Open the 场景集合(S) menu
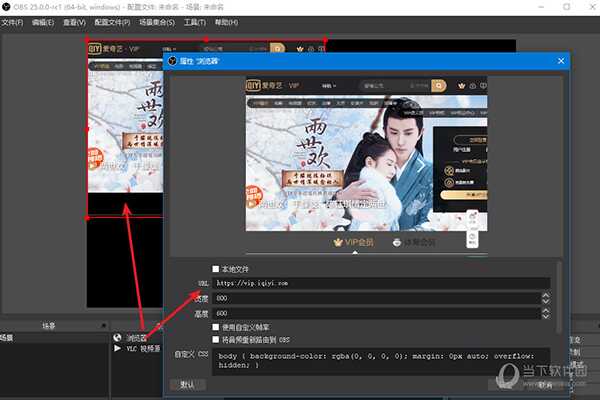This screenshot has width=600, height=400. coord(162,21)
